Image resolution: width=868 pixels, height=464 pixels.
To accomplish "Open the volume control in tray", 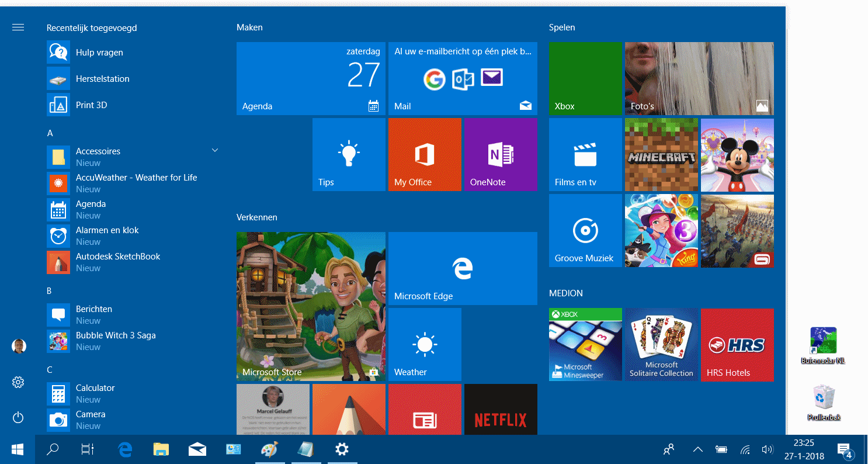I will [768, 449].
